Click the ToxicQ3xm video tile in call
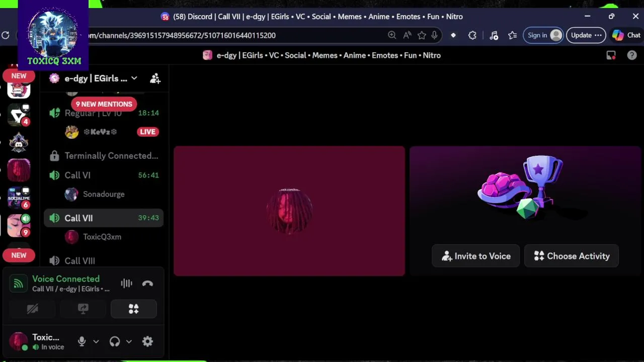The width and height of the screenshot is (644, 362). point(289,211)
